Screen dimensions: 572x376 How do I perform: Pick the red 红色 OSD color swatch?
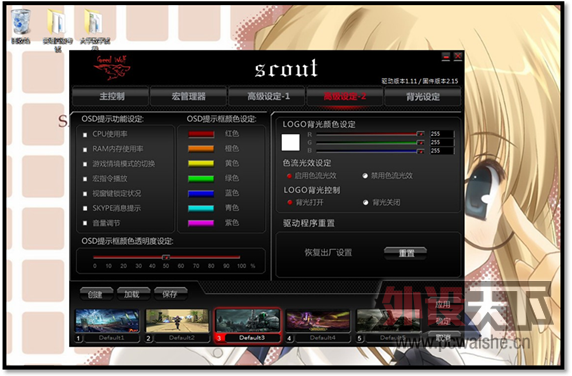click(x=201, y=134)
